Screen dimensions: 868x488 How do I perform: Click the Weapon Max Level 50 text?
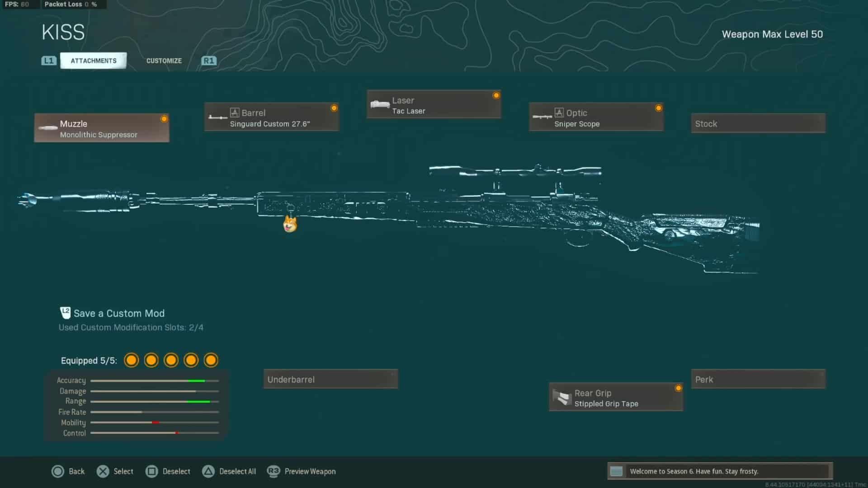[772, 34]
